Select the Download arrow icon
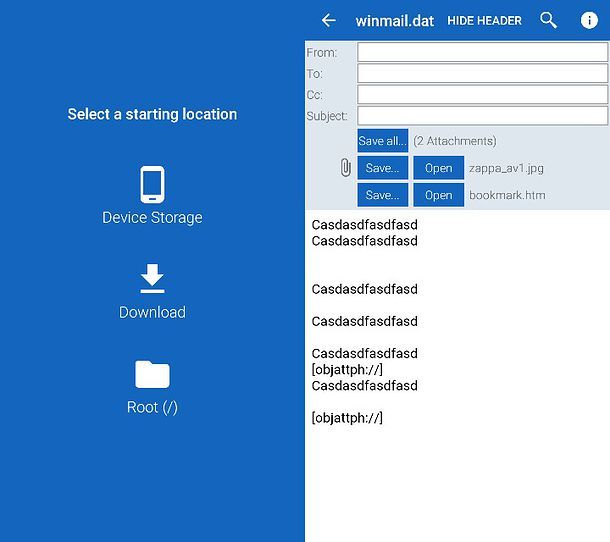 click(x=152, y=278)
